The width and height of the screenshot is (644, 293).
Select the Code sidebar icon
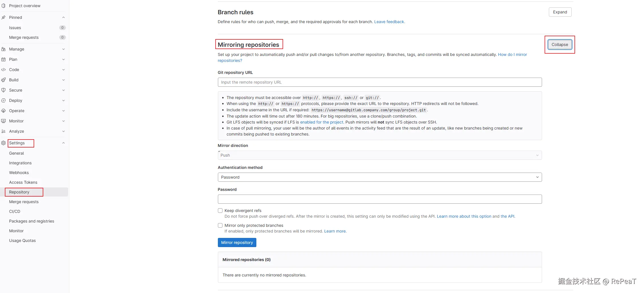point(3,69)
